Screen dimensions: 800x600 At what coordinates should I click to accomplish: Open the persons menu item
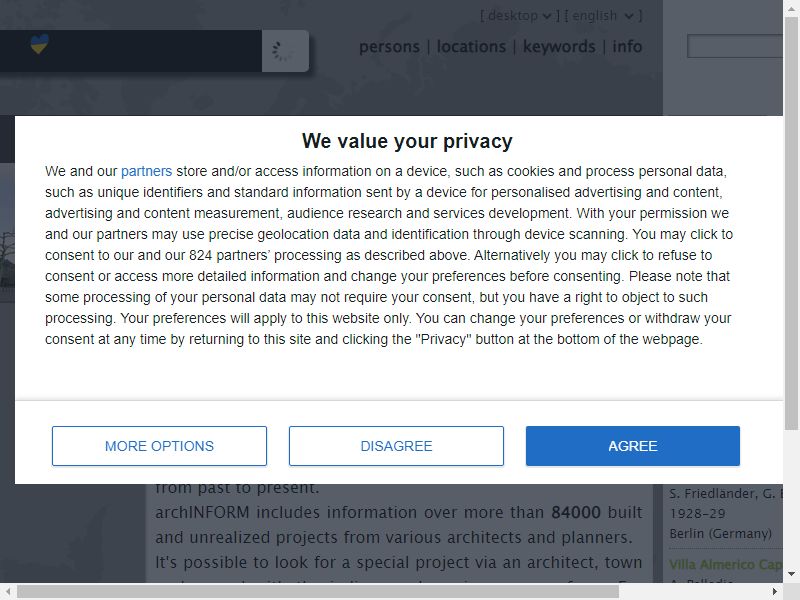pyautogui.click(x=389, y=46)
